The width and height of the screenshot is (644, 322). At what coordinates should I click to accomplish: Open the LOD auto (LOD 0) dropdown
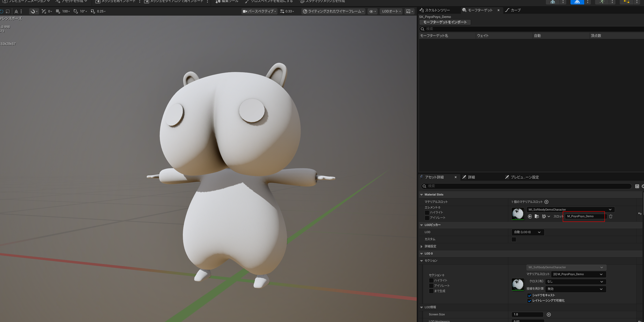528,232
